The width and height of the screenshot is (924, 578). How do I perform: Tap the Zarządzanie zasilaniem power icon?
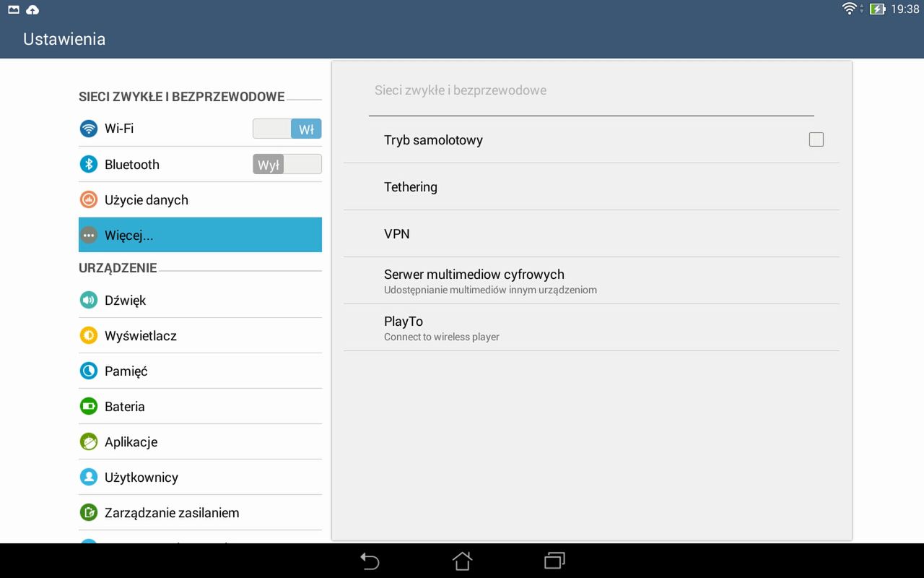point(89,512)
